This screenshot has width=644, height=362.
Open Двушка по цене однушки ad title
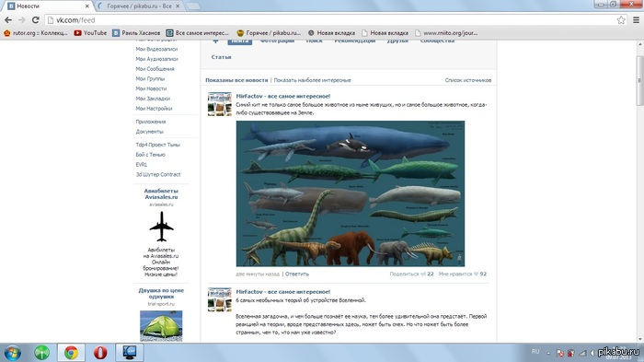coord(161,293)
